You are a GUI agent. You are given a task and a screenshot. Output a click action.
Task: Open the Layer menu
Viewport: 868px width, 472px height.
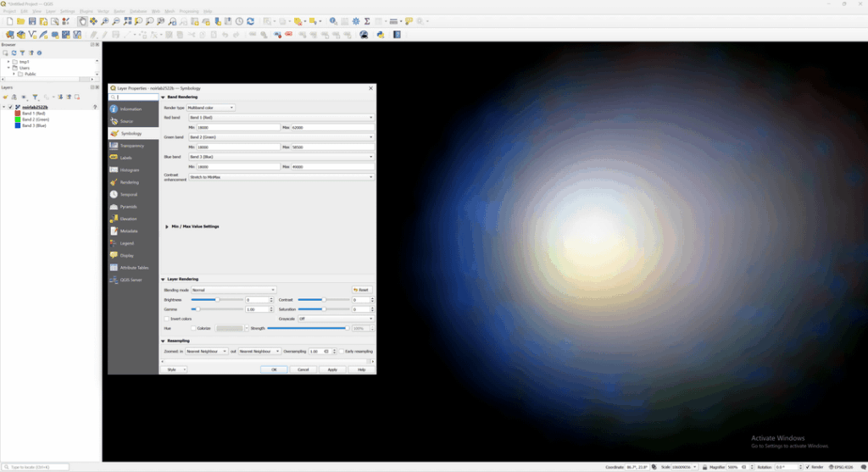[50, 11]
